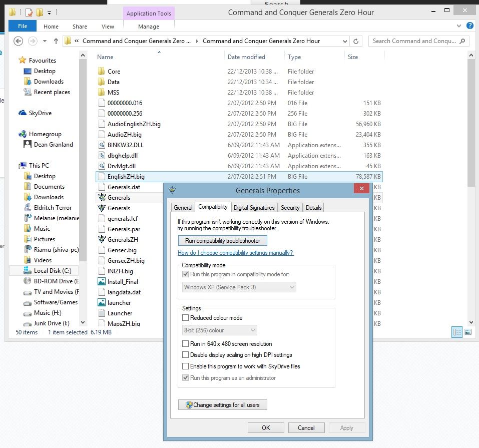Switch to Large icons view layout
Viewport: 479px width, 448px height.
[x=468, y=332]
